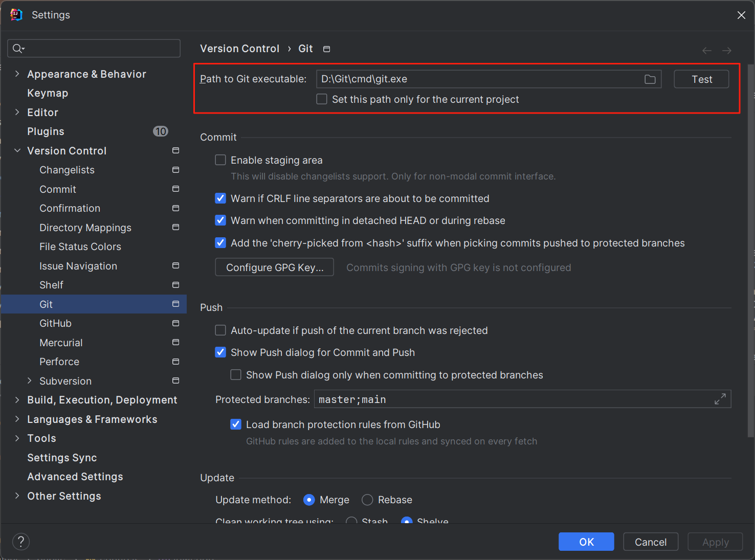This screenshot has width=755, height=560.
Task: Select Changelists under Version Control
Action: (67, 170)
